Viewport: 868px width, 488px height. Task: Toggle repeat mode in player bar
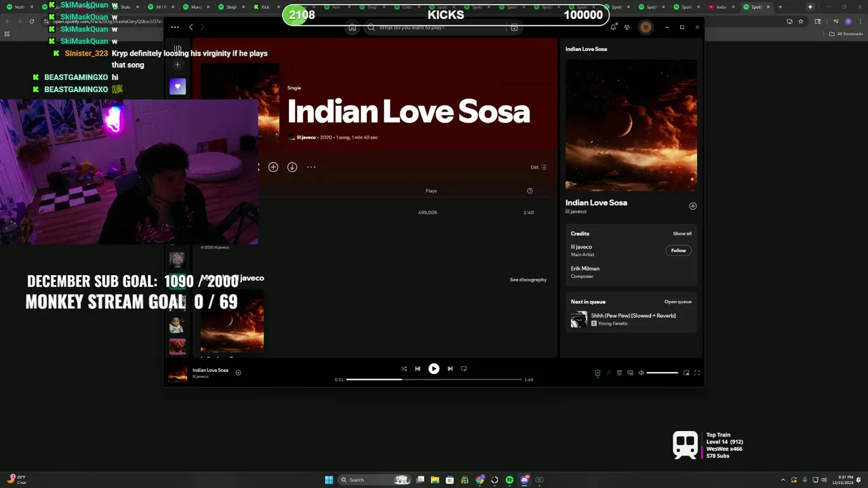coord(464,369)
